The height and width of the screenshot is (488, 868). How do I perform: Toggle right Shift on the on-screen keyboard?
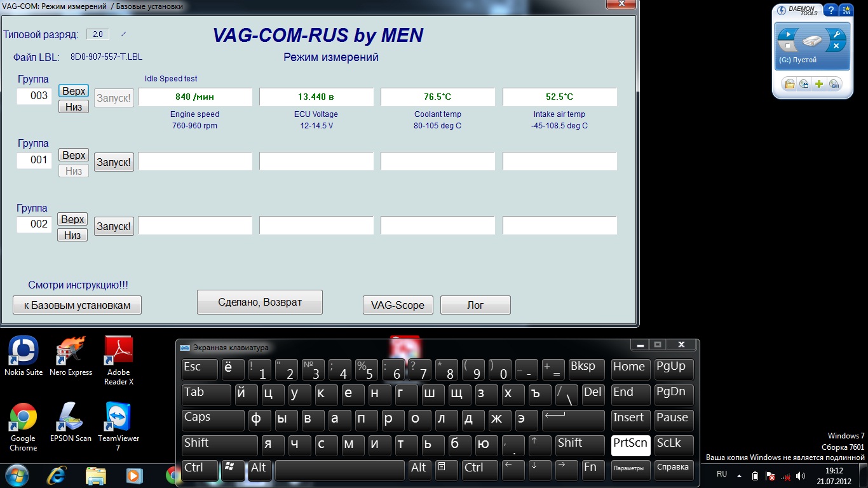coord(580,445)
